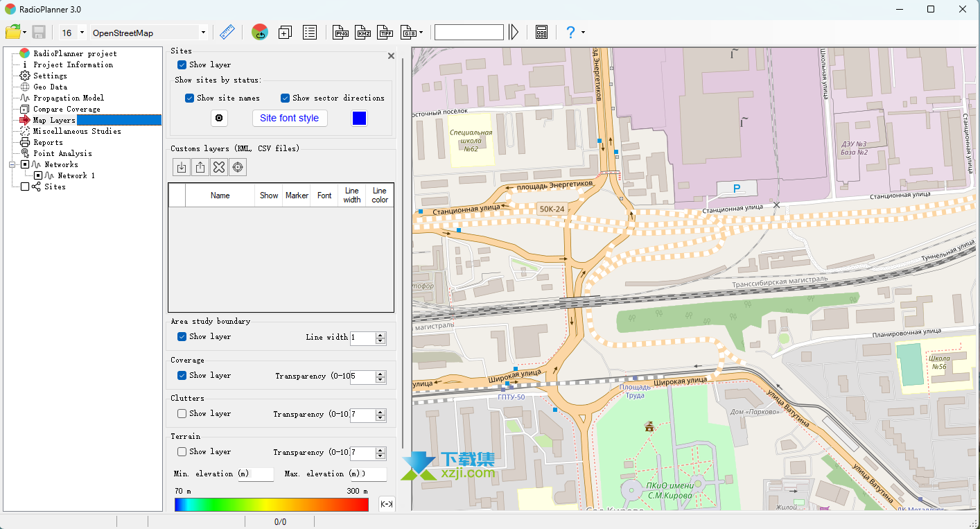The height and width of the screenshot is (529, 980).
Task: Click the K-> button beside elevation gradient
Action: pyautogui.click(x=387, y=504)
